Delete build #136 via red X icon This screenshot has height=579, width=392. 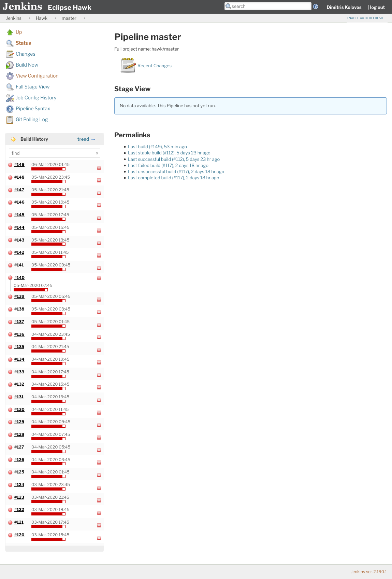tap(99, 337)
